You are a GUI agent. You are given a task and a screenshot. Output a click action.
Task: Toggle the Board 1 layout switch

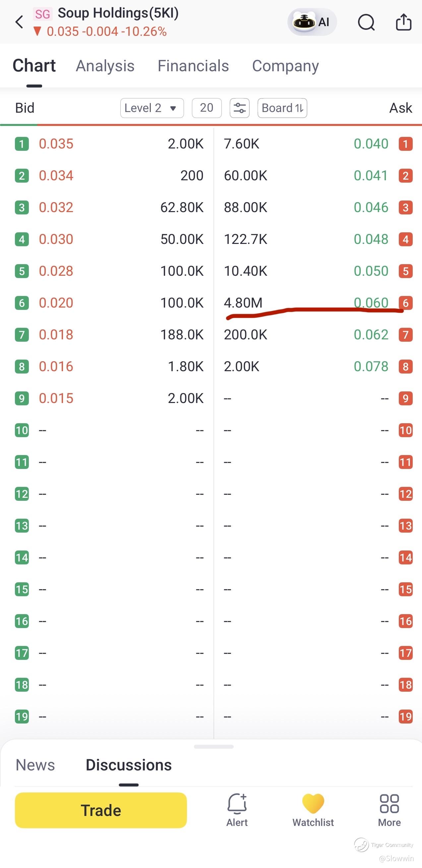tap(282, 108)
